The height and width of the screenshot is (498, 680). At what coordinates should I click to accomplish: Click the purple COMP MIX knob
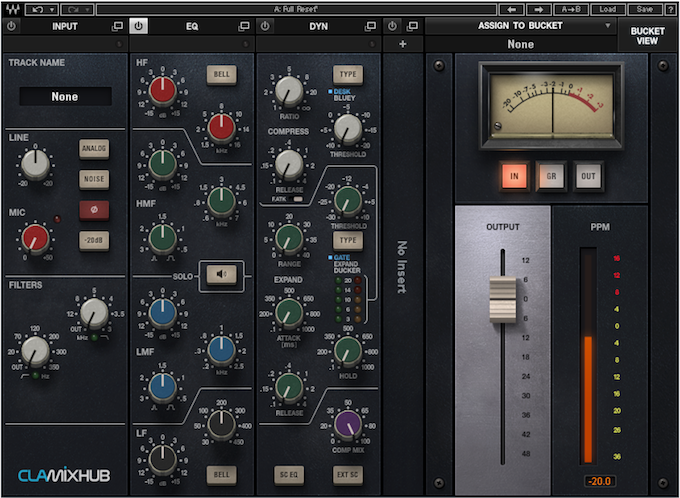pyautogui.click(x=348, y=425)
